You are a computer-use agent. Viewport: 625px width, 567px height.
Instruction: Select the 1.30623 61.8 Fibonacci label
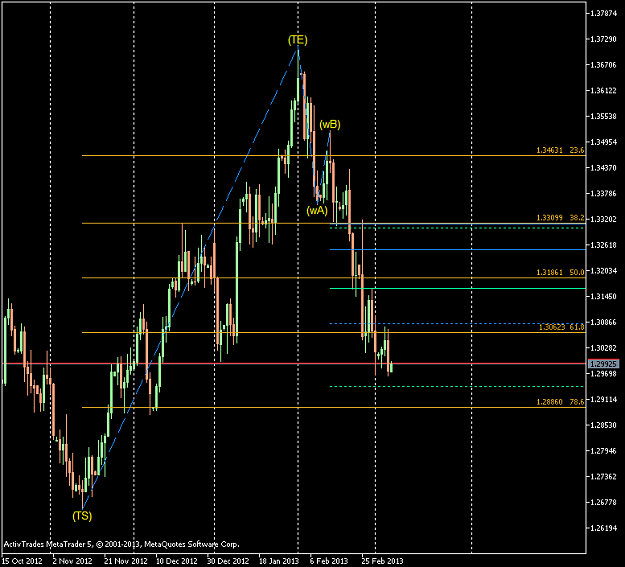click(x=561, y=327)
